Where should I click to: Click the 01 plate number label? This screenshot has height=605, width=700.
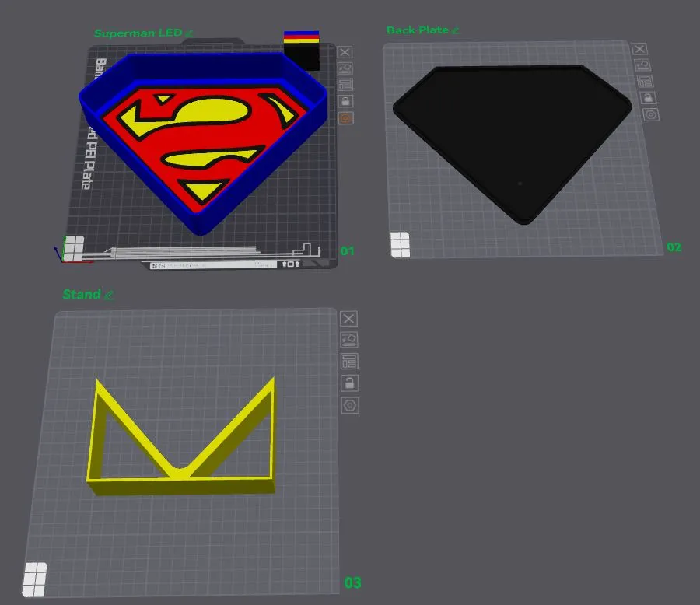(347, 250)
